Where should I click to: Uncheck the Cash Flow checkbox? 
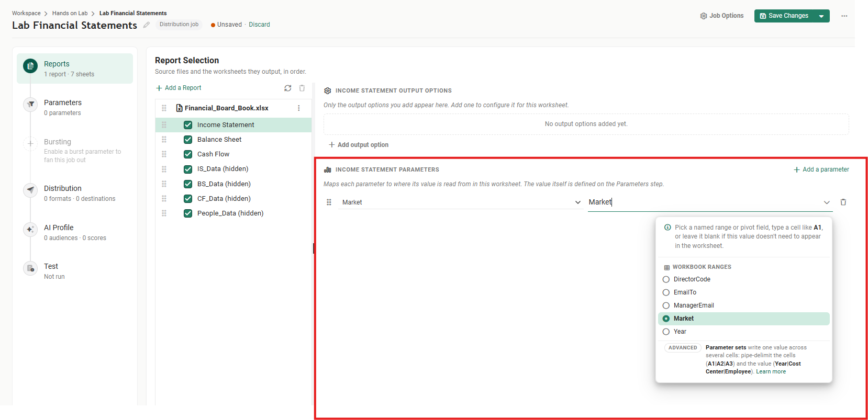pos(188,154)
